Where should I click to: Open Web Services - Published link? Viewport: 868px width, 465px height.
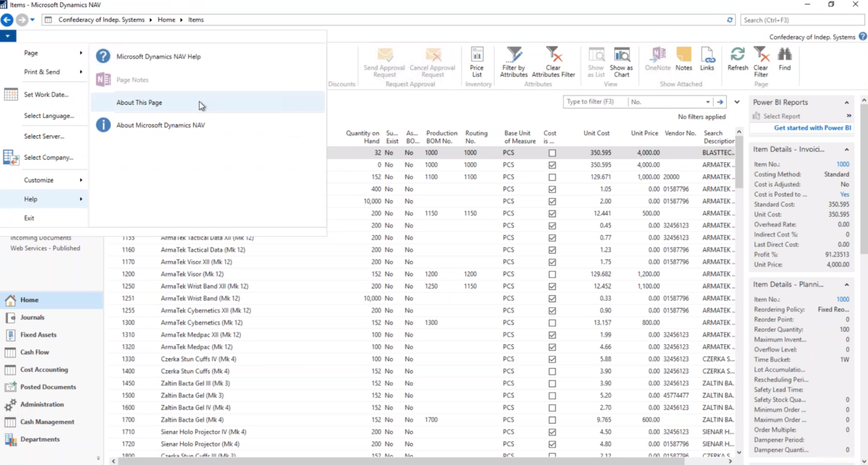click(x=45, y=248)
